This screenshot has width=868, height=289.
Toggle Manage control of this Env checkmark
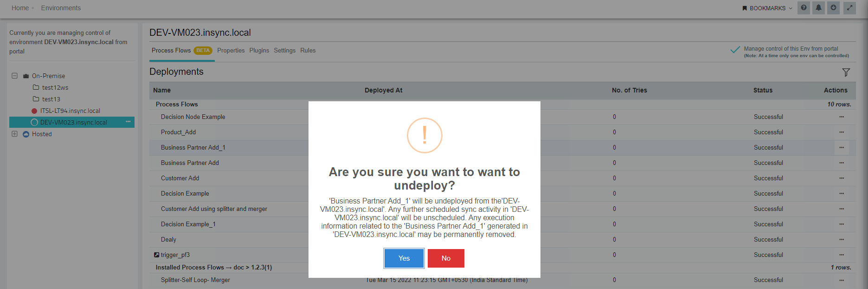point(735,50)
